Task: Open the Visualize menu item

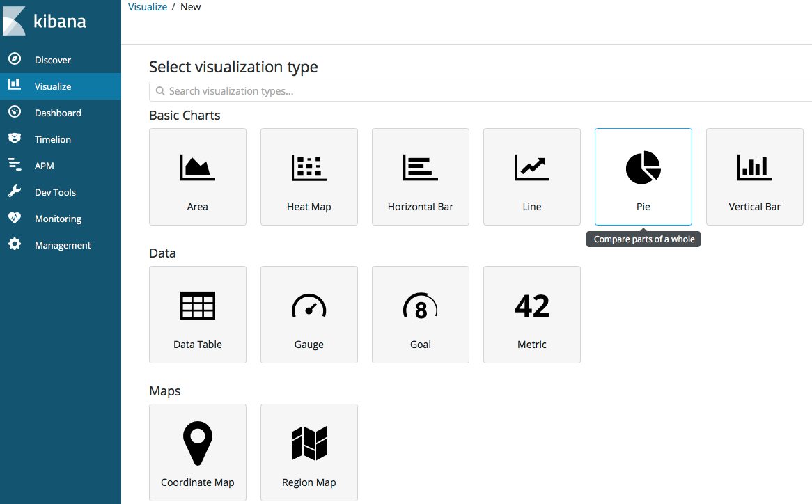Action: tap(61, 86)
